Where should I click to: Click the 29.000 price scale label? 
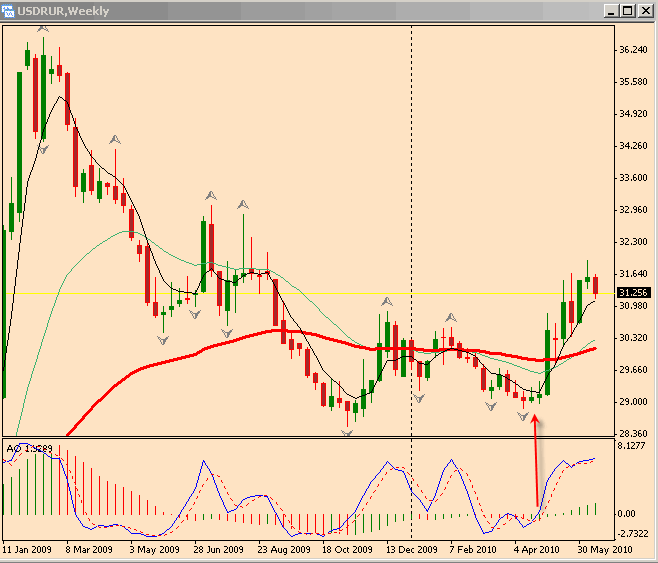[633, 401]
